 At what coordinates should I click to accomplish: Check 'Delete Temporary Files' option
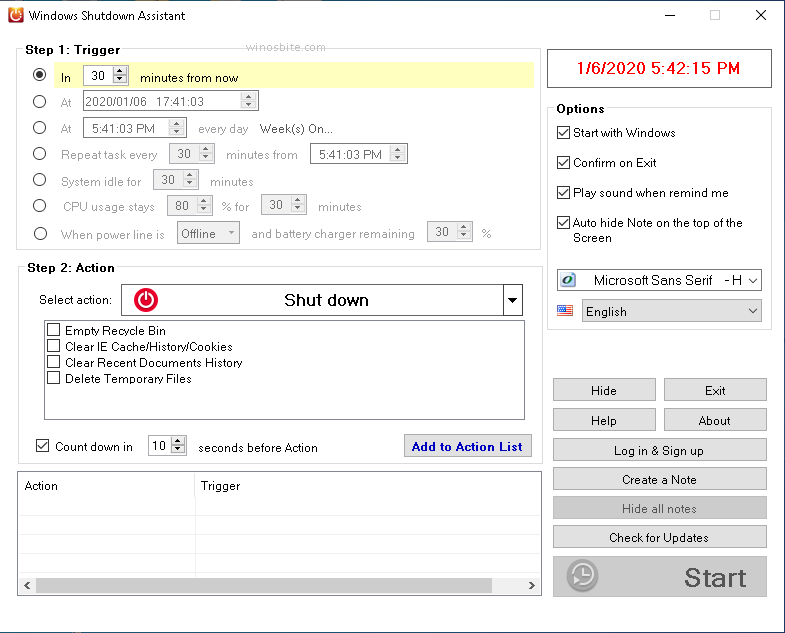pyautogui.click(x=53, y=378)
